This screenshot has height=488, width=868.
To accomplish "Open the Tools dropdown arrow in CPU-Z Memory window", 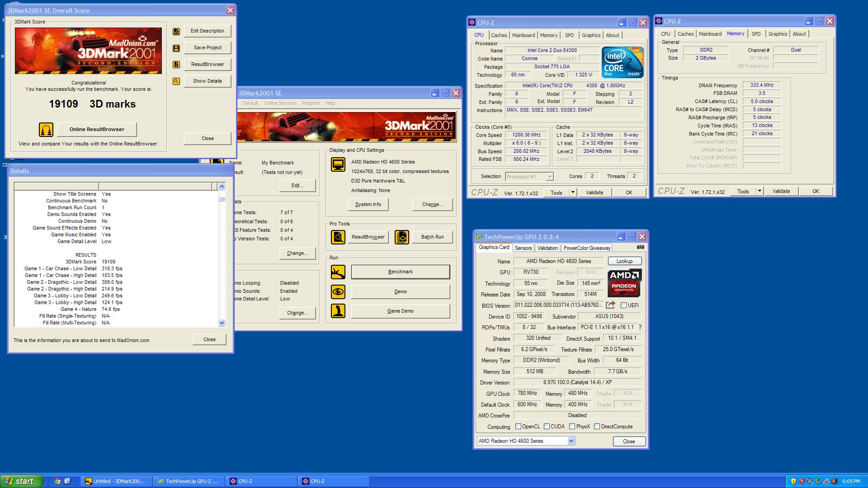I will (759, 192).
